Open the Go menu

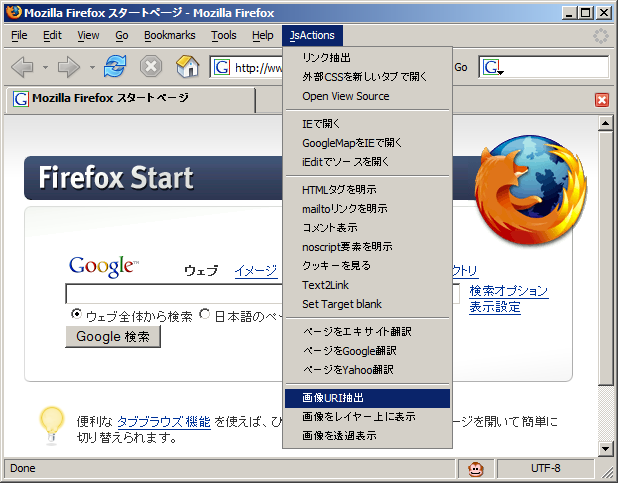pyautogui.click(x=122, y=35)
